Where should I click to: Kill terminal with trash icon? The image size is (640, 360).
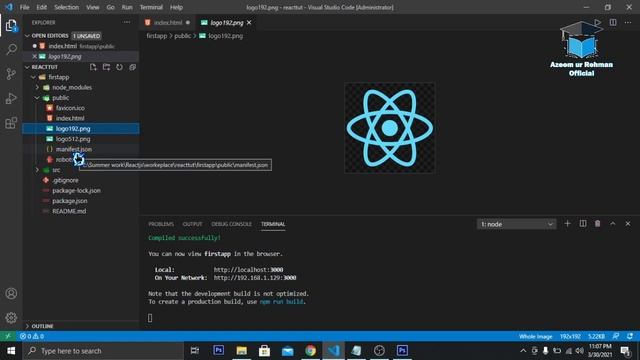click(x=598, y=224)
